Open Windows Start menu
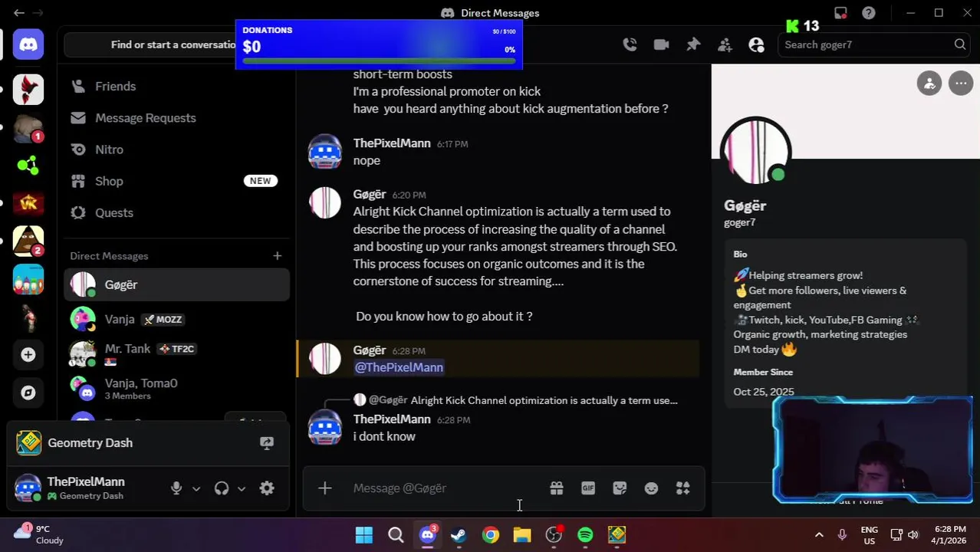Viewport: 980px width, 552px height. tap(364, 535)
